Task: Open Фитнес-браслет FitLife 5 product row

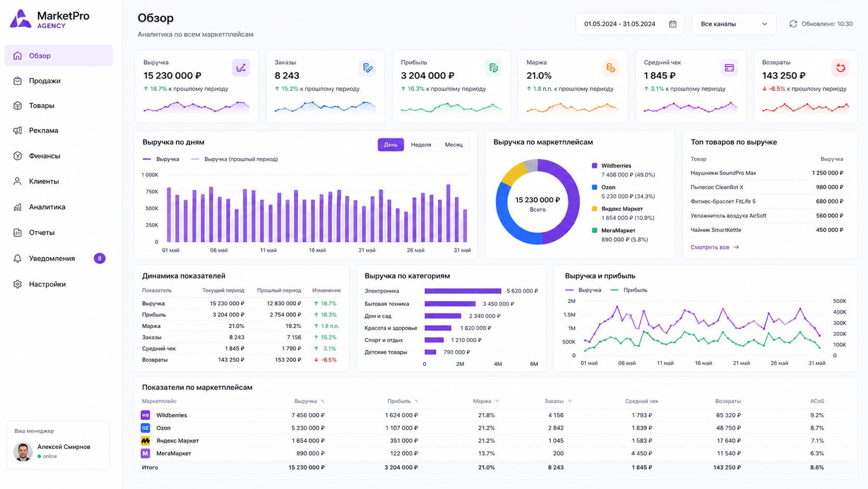Action: coord(767,201)
